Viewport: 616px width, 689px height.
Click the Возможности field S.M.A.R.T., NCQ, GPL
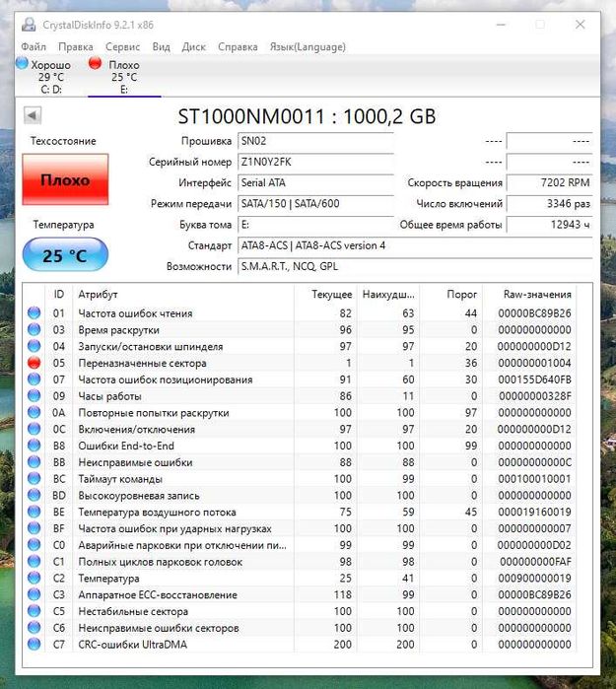(415, 266)
